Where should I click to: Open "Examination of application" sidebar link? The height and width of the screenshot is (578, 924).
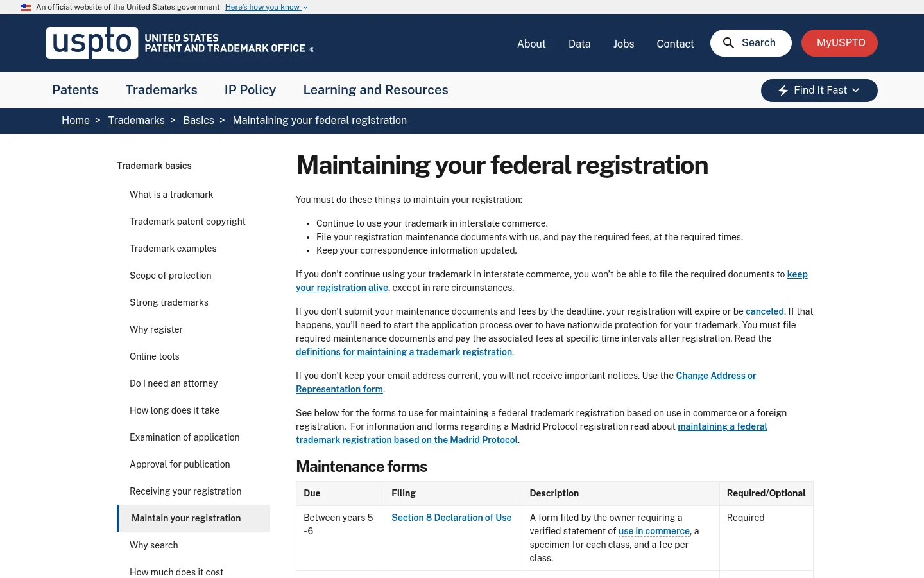185,437
